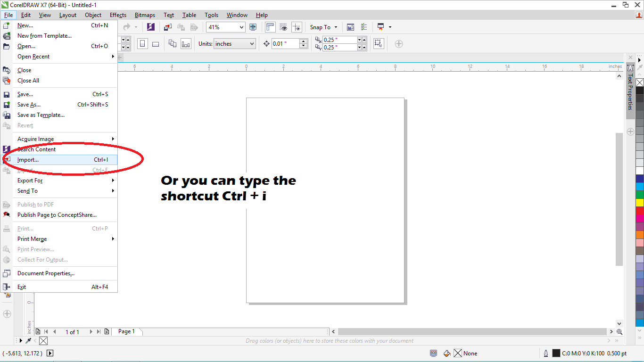The image size is (644, 362).
Task: Toggle full-screen preview display icon
Action: 253,27
